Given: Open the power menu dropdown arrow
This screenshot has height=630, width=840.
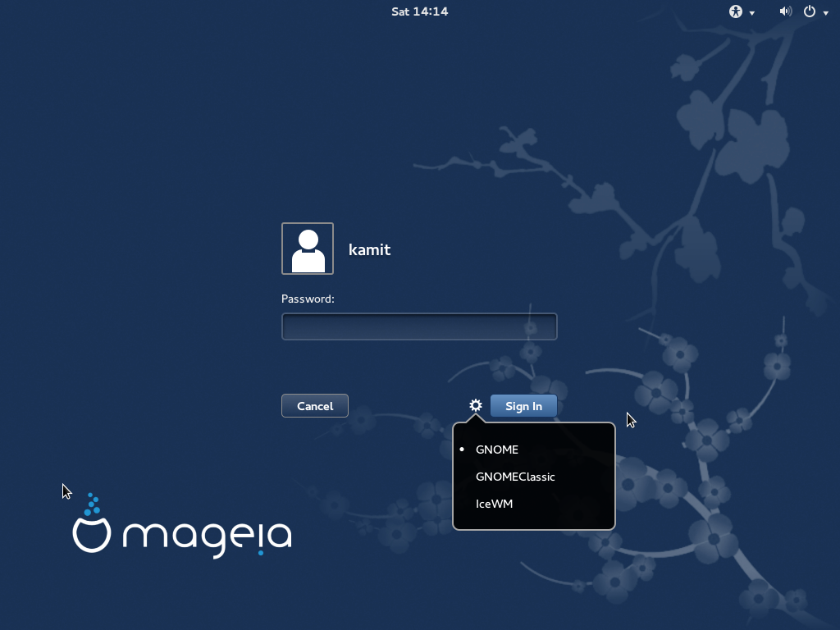Looking at the screenshot, I should tap(825, 12).
